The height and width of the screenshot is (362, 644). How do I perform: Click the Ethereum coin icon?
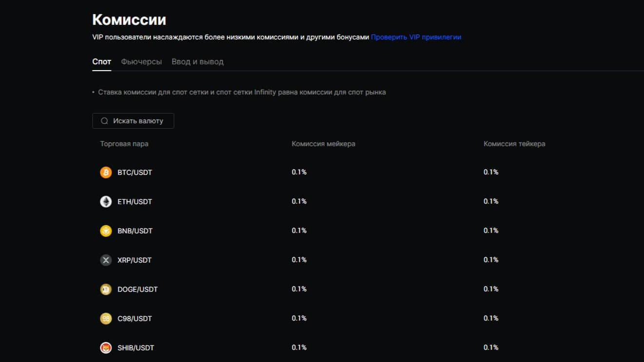point(106,202)
